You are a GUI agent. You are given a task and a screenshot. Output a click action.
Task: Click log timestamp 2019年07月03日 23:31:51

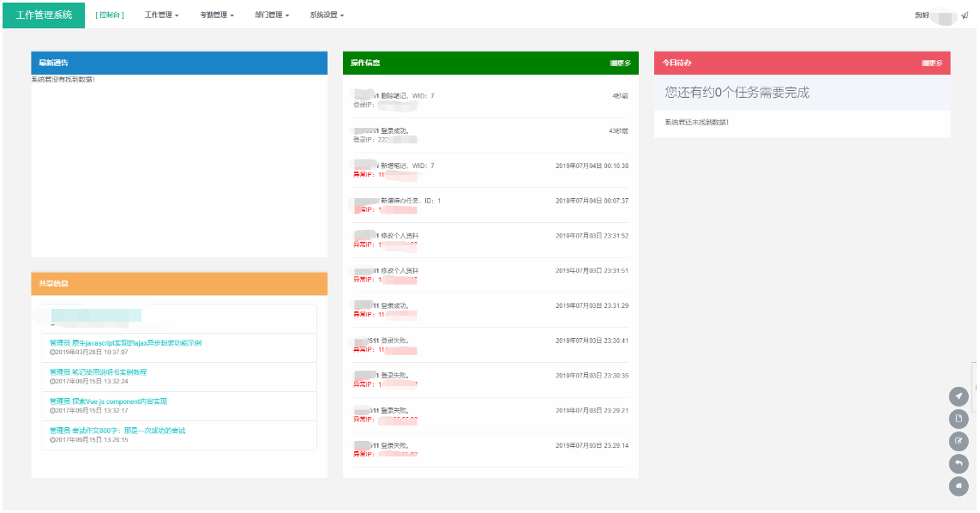point(592,271)
